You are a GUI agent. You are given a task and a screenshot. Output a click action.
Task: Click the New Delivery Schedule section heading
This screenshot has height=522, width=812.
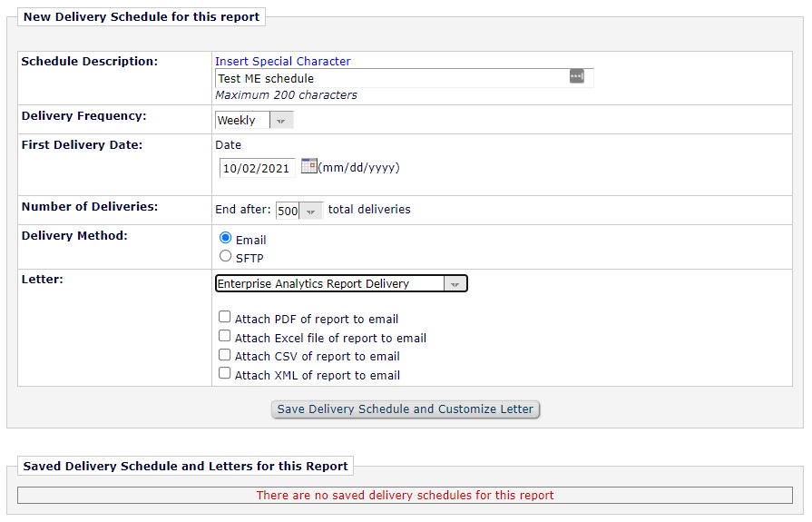click(x=141, y=16)
